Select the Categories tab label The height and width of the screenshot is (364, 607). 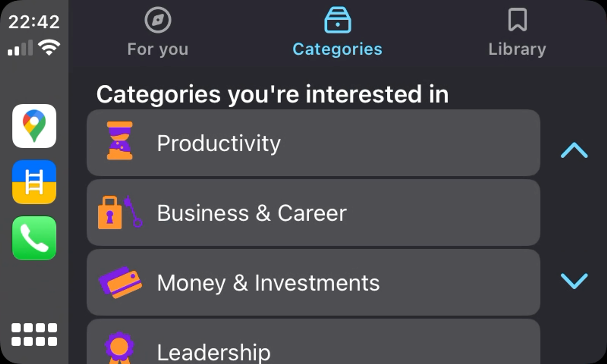(337, 49)
